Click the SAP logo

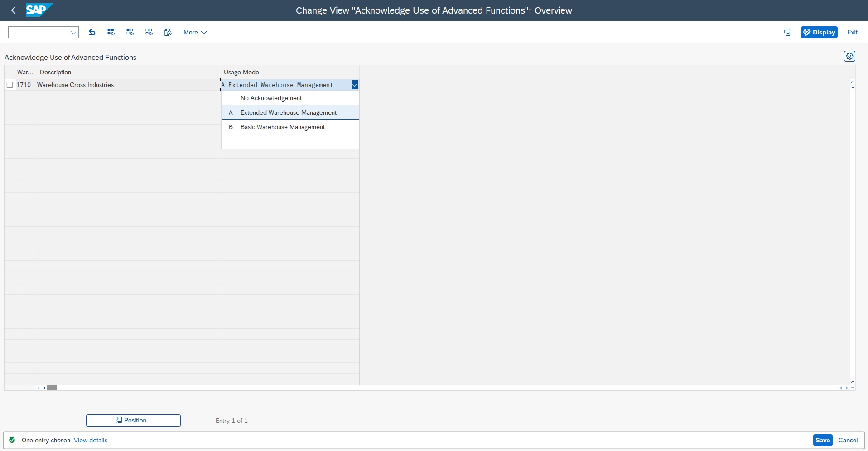(x=39, y=10)
